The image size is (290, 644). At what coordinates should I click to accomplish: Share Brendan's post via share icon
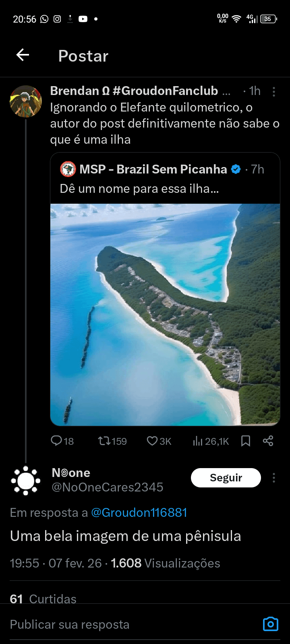point(268,441)
